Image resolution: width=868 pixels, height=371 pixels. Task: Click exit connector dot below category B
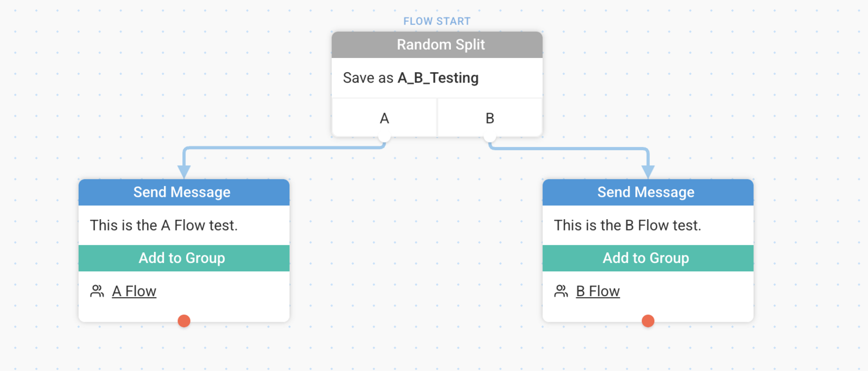(x=489, y=138)
